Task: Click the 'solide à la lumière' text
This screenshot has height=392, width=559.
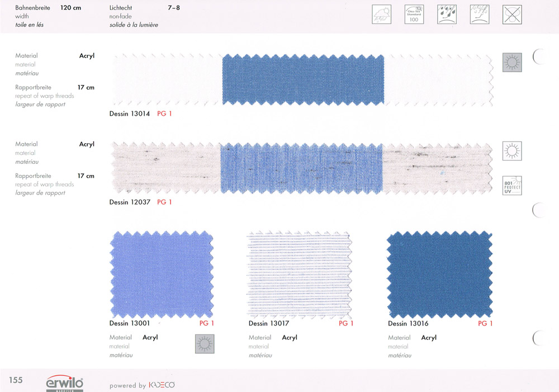Action: click(x=134, y=25)
